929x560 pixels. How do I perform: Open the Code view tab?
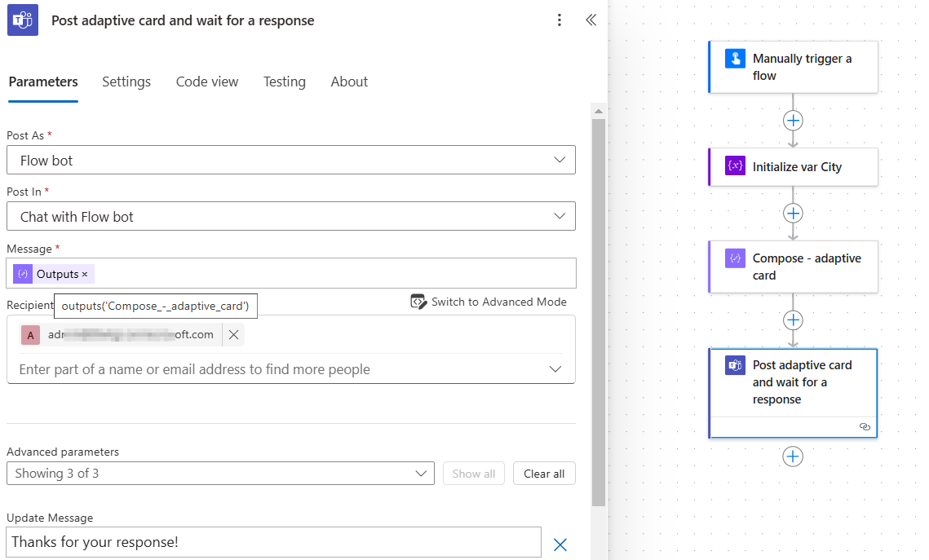207,82
